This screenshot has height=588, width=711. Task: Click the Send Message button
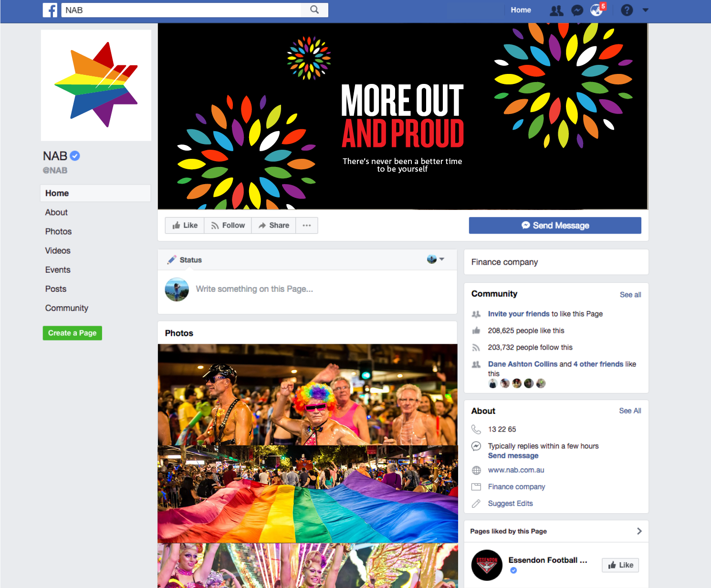555,226
